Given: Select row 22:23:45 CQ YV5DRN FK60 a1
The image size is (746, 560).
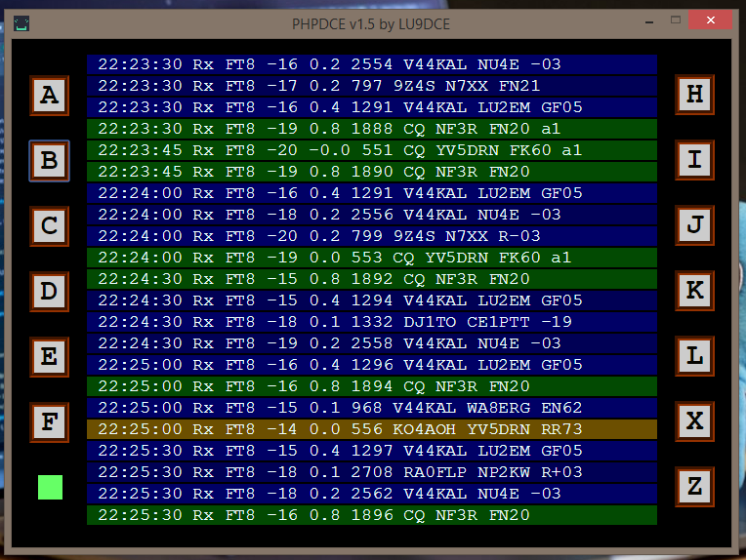Looking at the screenshot, I should click(x=372, y=150).
